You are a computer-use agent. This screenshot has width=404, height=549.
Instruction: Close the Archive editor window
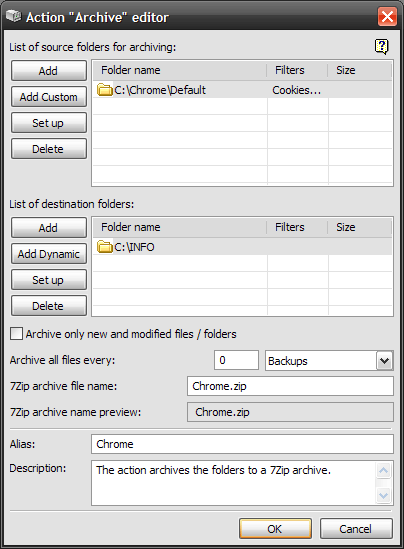coord(387,16)
